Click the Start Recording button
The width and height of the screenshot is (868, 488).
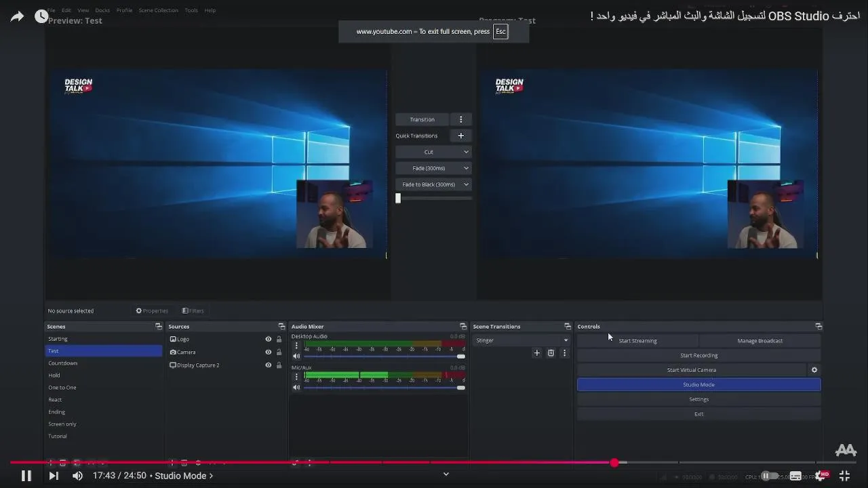tap(698, 356)
